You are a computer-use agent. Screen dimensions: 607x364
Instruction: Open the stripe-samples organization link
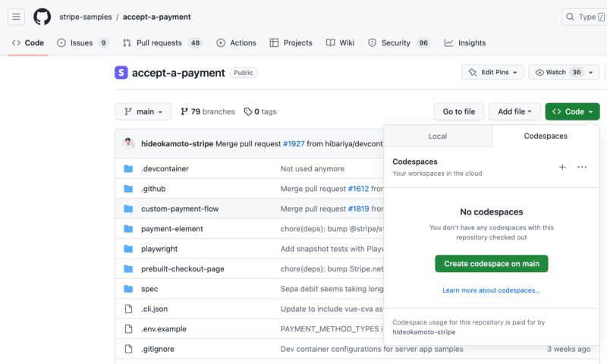[x=86, y=17]
